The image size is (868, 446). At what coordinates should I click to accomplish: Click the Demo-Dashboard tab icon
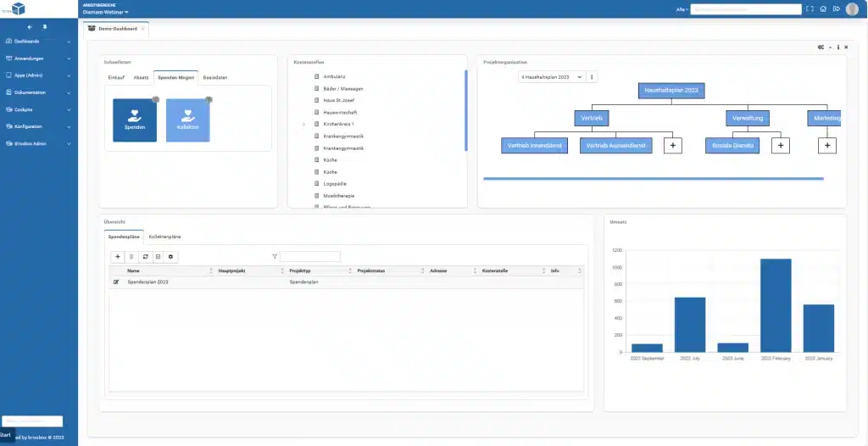(x=92, y=28)
